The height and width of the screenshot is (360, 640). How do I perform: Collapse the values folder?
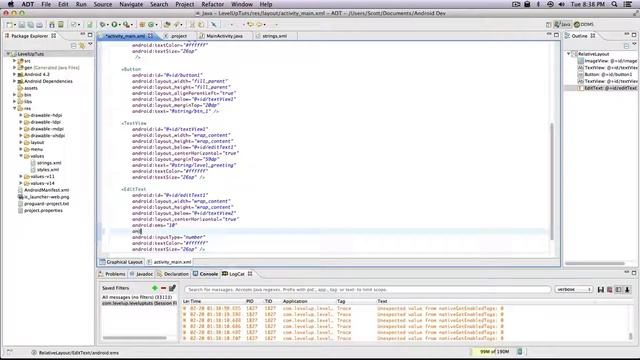tap(21, 156)
